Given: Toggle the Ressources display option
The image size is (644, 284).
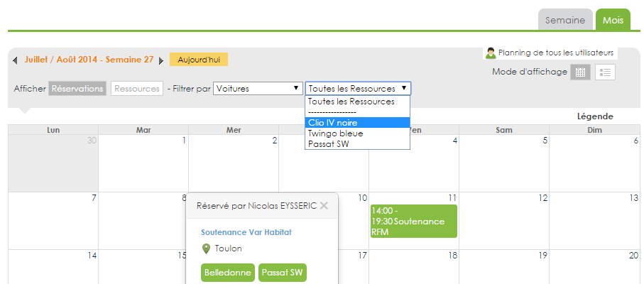Looking at the screenshot, I should (x=137, y=89).
